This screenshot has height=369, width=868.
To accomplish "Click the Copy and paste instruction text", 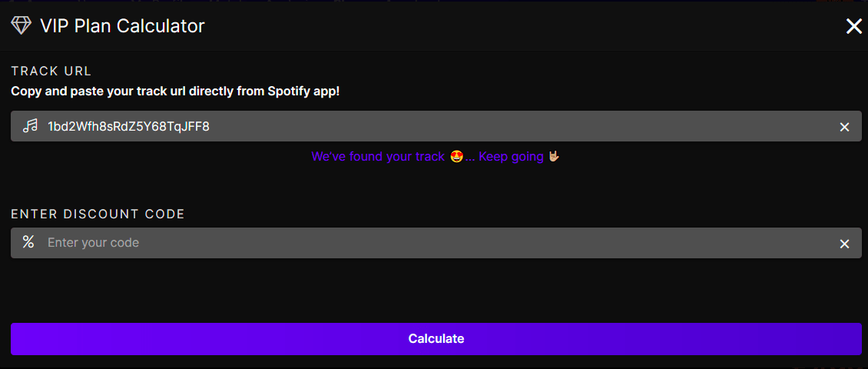I will [x=175, y=91].
